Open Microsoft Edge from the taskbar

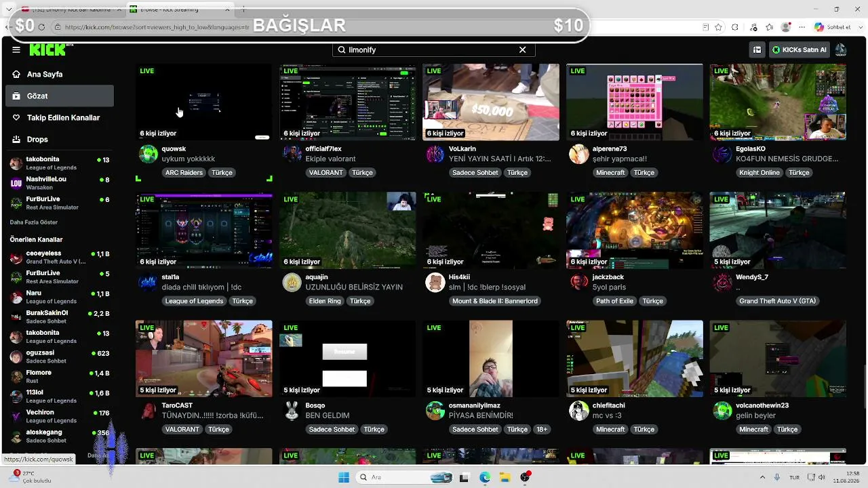485,477
